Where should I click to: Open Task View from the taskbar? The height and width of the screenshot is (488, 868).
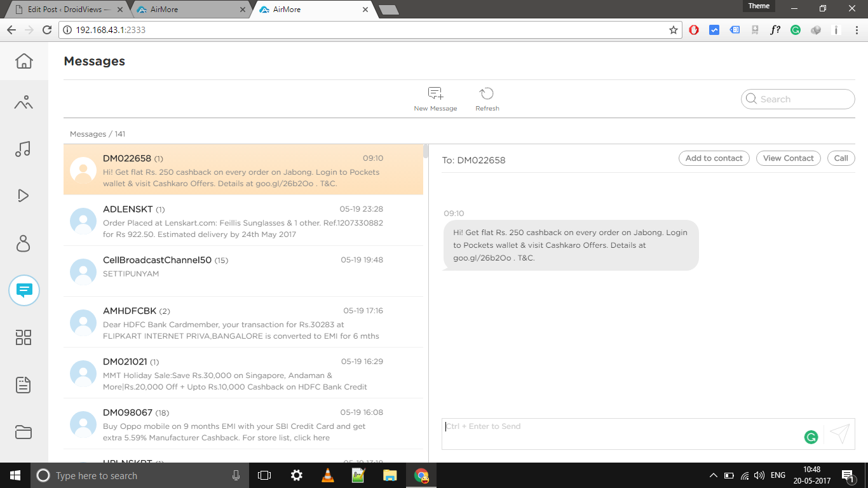click(x=264, y=475)
